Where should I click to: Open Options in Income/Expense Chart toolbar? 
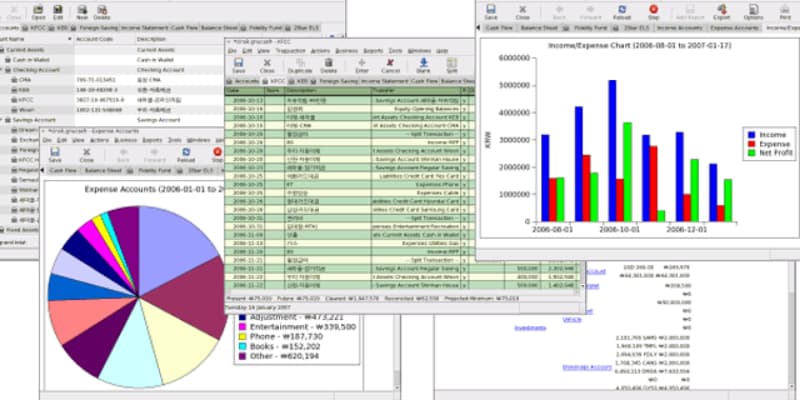[x=754, y=12]
